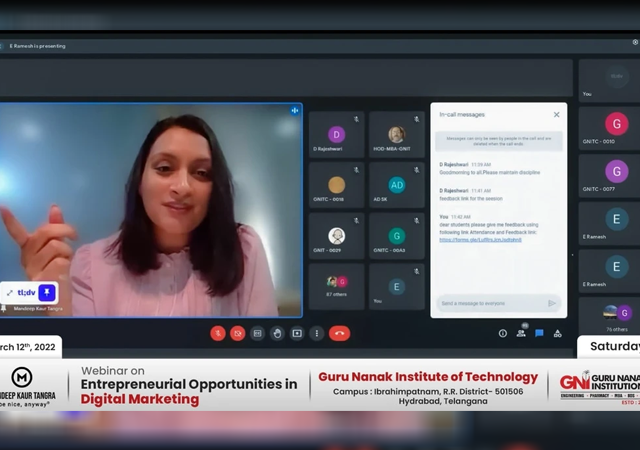Select the AD SK participant tile
640x450 pixels.
397,185
